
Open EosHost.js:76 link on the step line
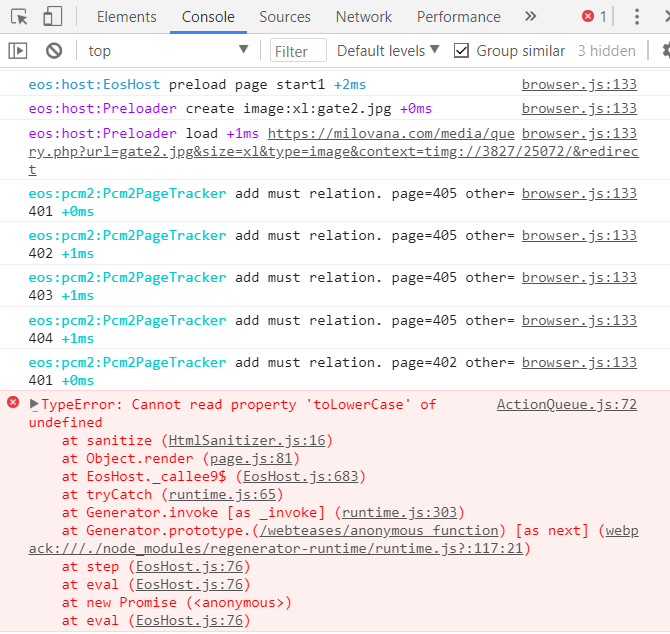[189, 566]
